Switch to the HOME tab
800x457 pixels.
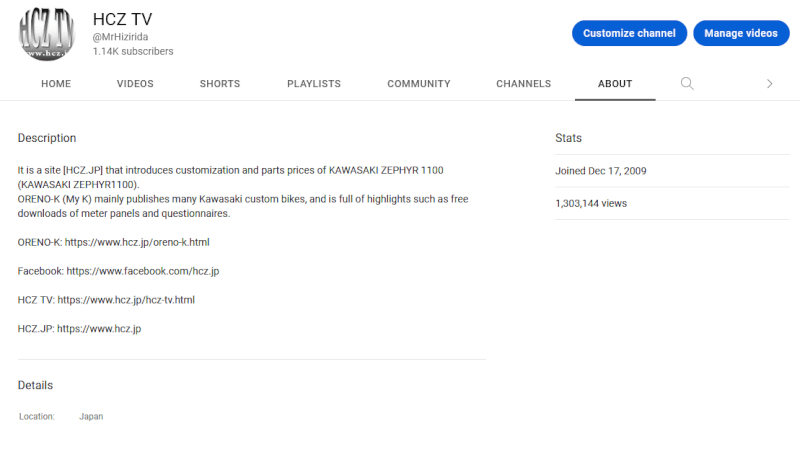click(56, 84)
